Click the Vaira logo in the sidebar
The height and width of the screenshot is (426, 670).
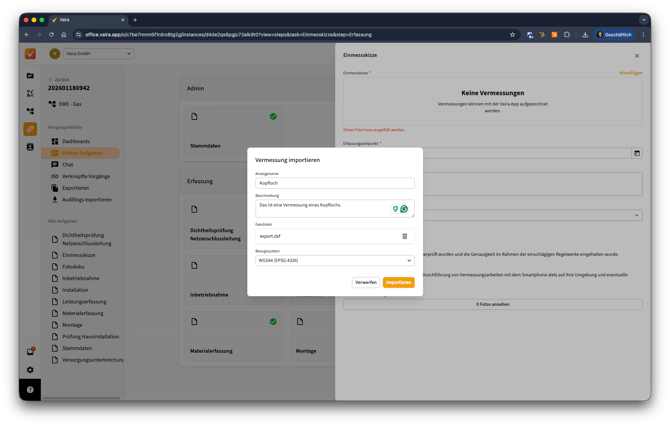pos(30,54)
